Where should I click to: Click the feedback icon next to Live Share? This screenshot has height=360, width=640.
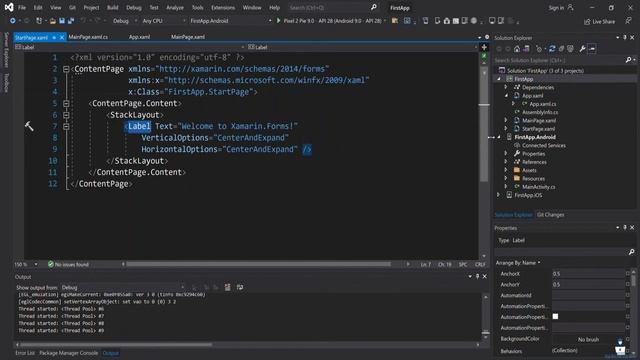[629, 21]
